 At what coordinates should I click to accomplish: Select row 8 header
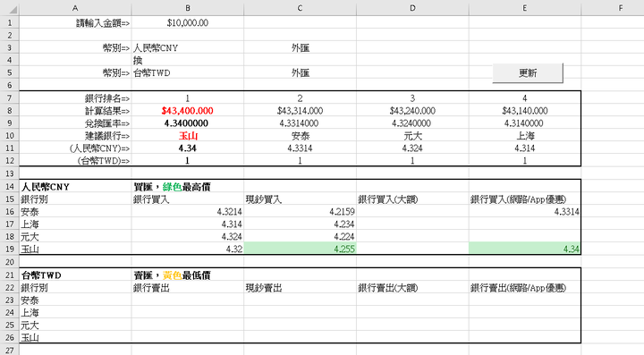point(10,111)
